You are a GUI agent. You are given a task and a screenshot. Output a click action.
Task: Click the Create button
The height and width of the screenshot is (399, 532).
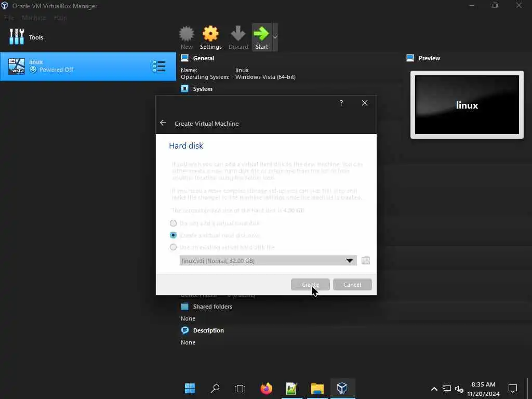coord(310,285)
